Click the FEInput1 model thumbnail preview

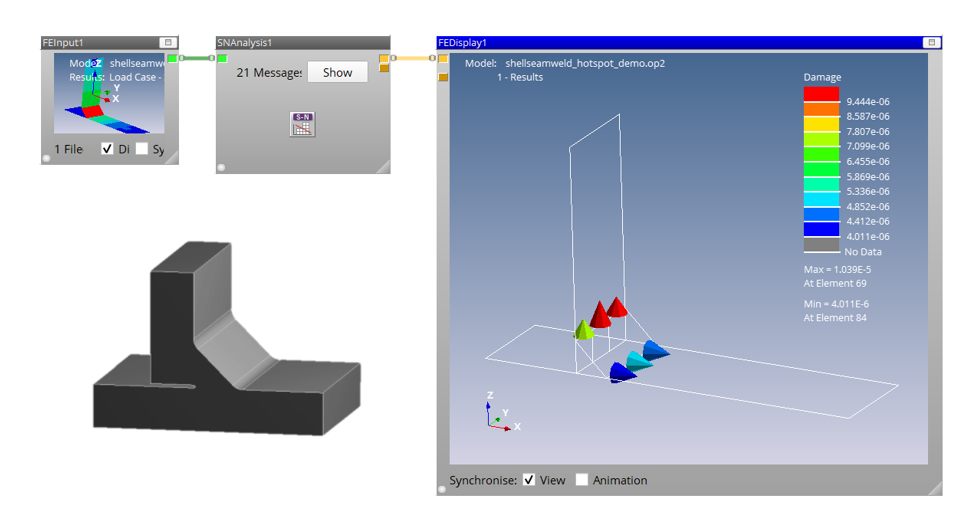(x=109, y=93)
